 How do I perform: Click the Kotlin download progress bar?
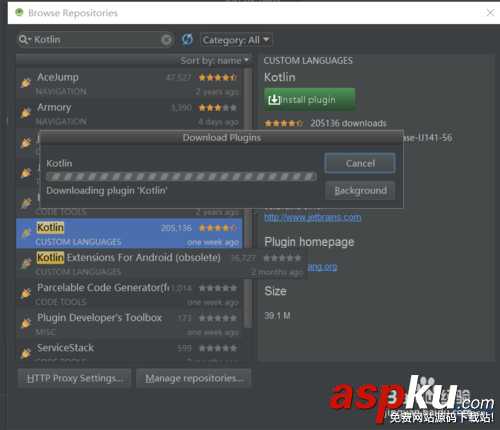[181, 176]
